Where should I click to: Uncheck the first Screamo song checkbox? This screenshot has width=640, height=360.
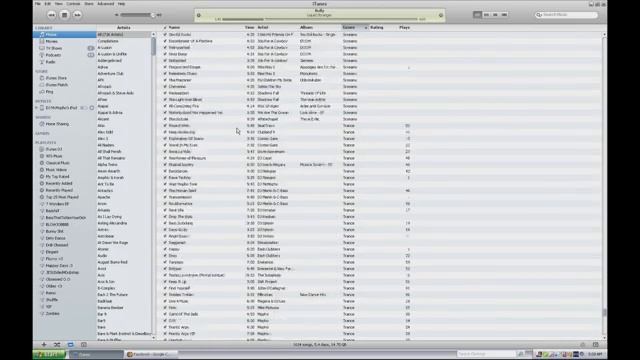click(x=165, y=35)
